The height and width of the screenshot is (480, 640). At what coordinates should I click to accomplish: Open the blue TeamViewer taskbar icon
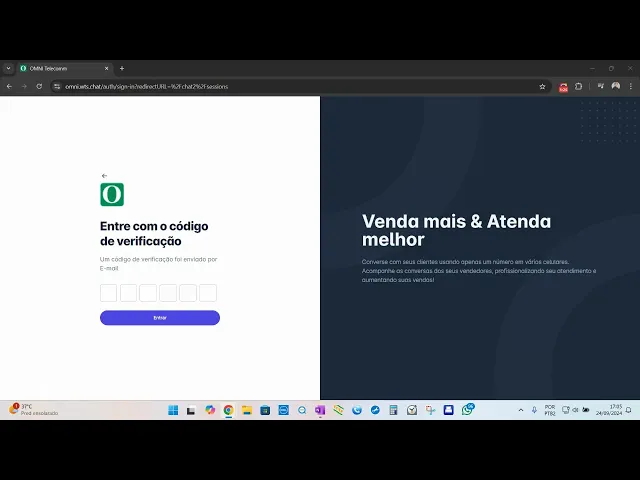point(283,410)
